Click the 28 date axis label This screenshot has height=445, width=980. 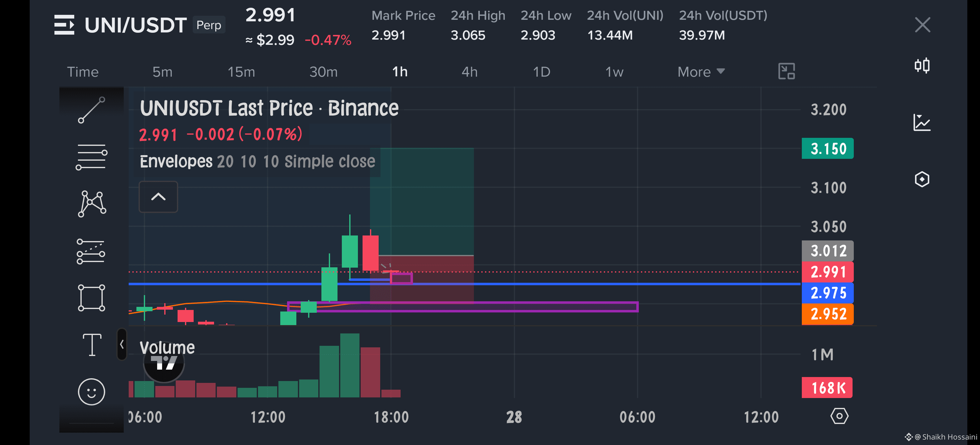pyautogui.click(x=514, y=417)
